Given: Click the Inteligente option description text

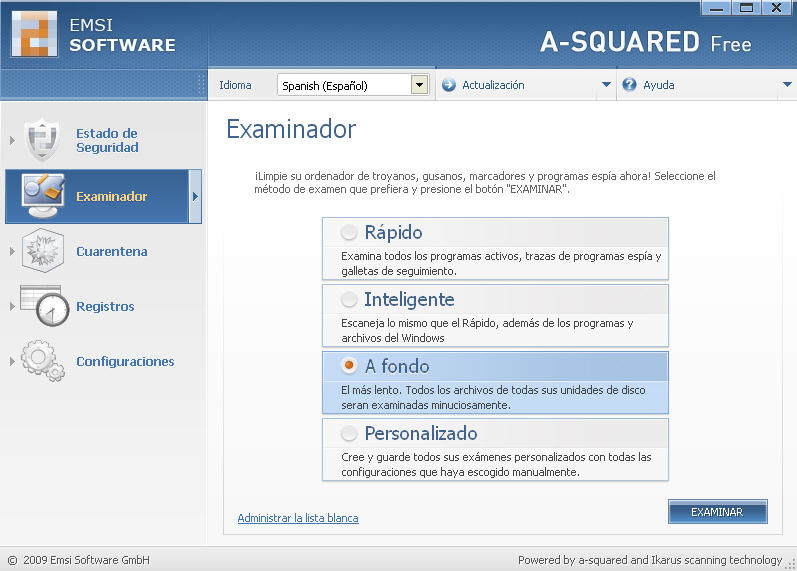Looking at the screenshot, I should [487, 330].
